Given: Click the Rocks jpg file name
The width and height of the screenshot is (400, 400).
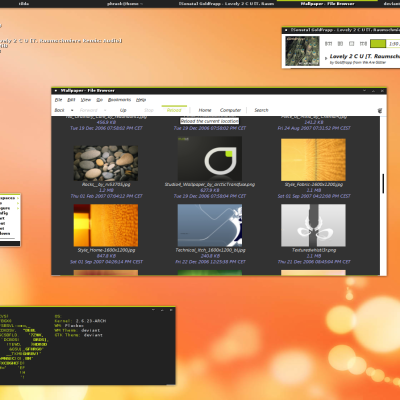Looking at the screenshot, I should [x=106, y=184].
